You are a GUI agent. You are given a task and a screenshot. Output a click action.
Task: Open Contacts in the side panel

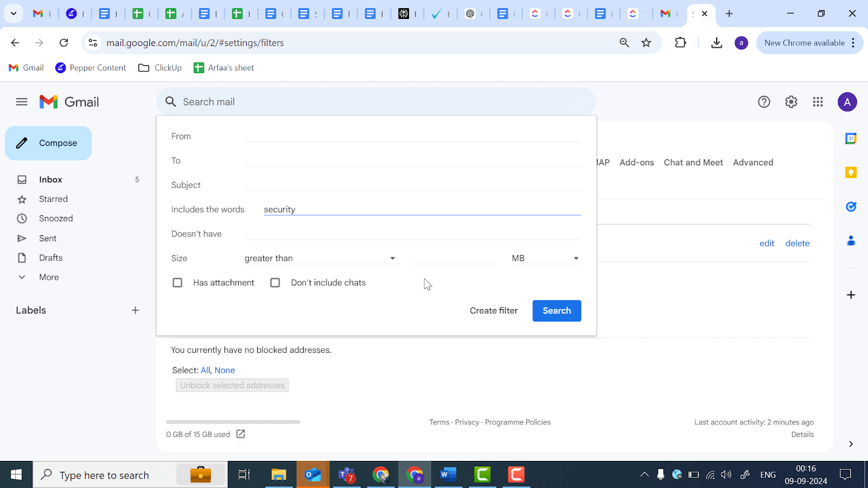[x=851, y=240]
